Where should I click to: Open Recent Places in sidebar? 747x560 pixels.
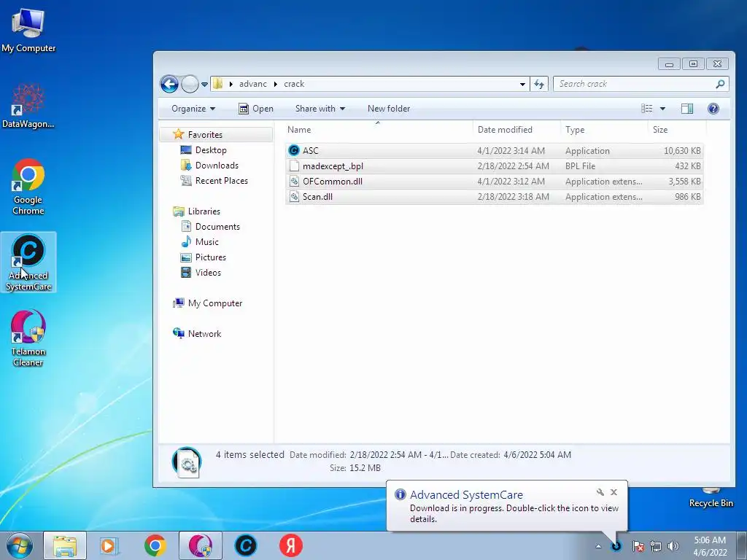pyautogui.click(x=222, y=181)
